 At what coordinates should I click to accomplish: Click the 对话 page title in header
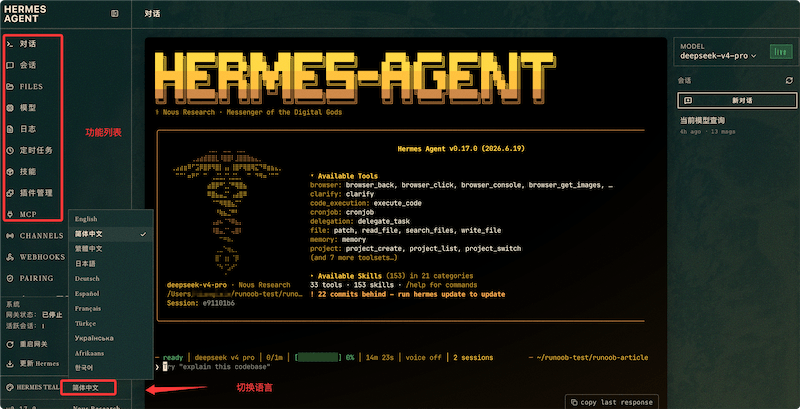(152, 14)
